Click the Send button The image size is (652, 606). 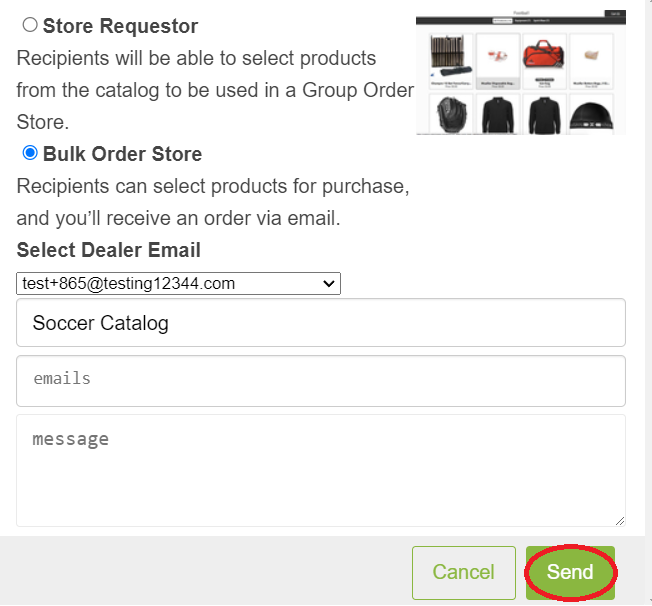pos(570,573)
